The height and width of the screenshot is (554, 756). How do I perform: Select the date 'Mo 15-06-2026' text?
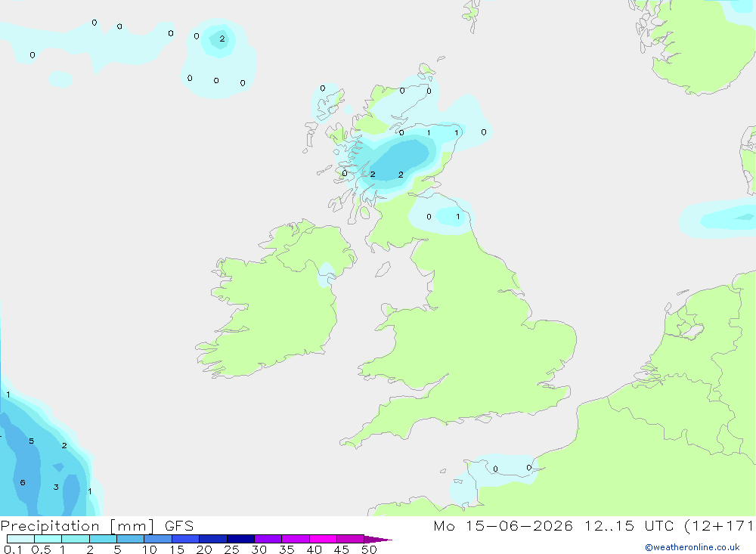503,525
